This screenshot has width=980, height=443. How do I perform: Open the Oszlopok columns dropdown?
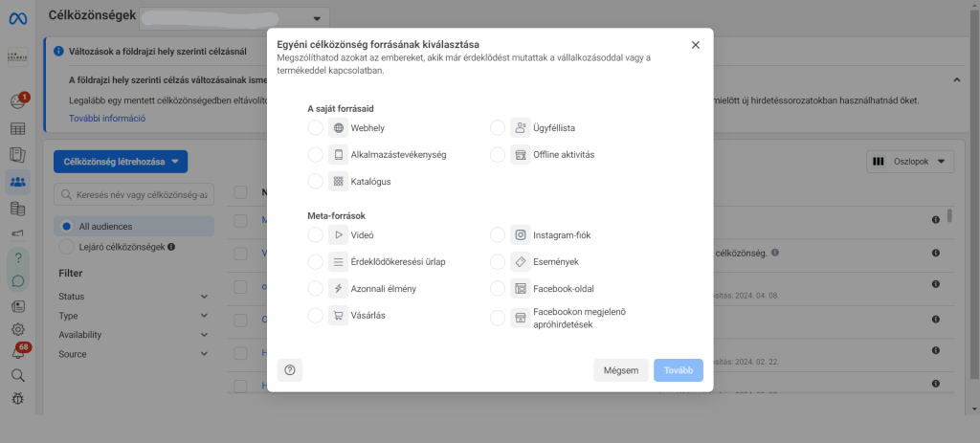[910, 162]
